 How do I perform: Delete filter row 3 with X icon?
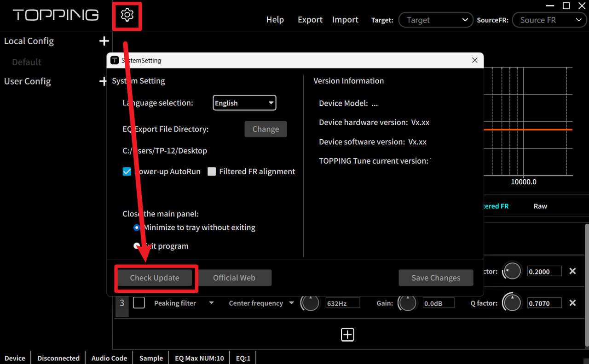pos(572,303)
